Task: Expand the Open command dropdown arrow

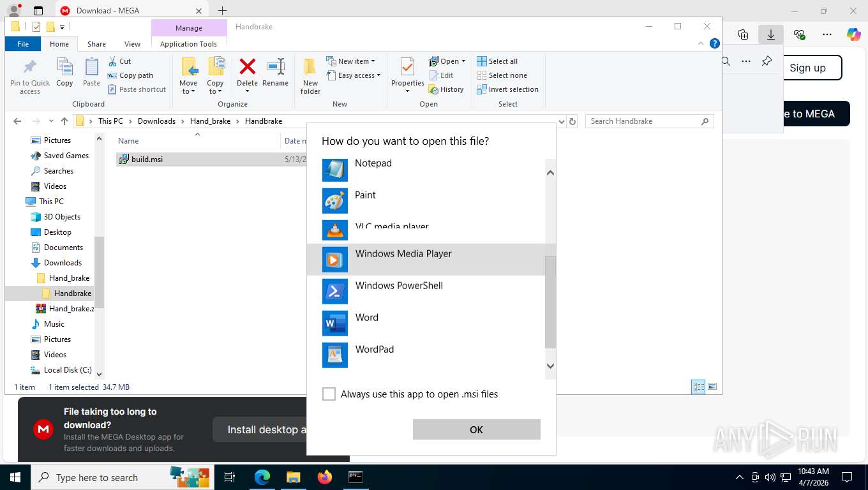Action: point(463,61)
